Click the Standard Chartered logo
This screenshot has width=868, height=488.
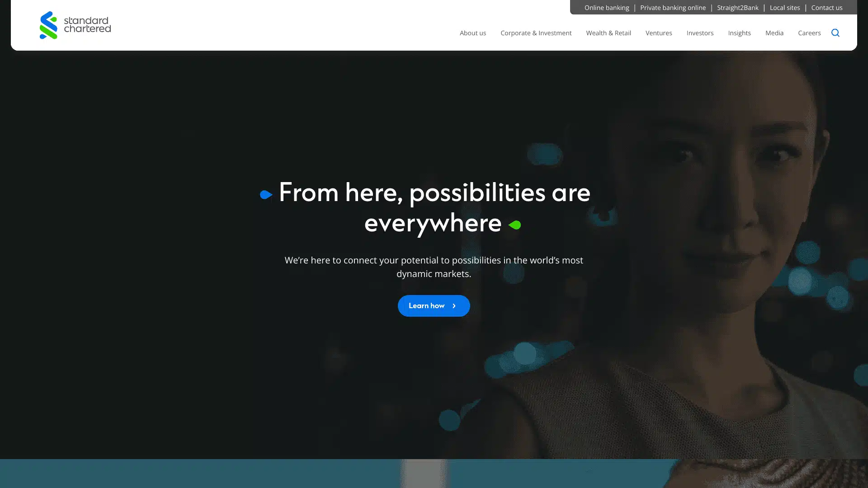coord(75,25)
